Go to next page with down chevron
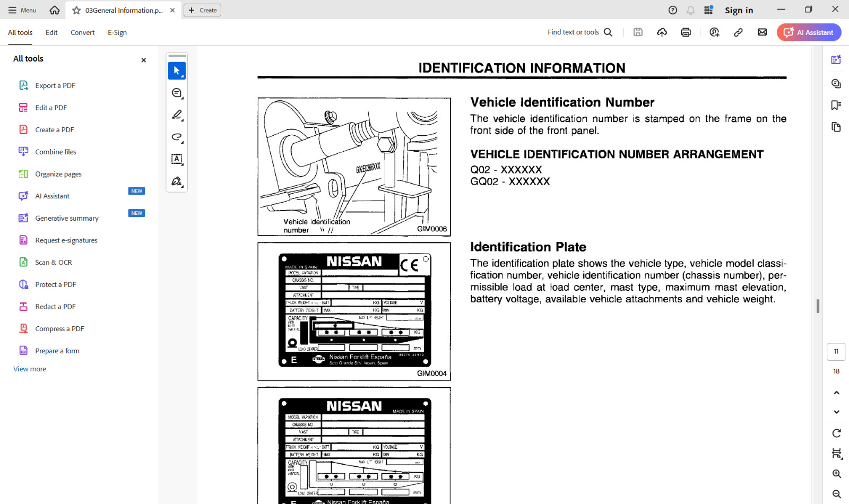This screenshot has width=849, height=504. [836, 412]
